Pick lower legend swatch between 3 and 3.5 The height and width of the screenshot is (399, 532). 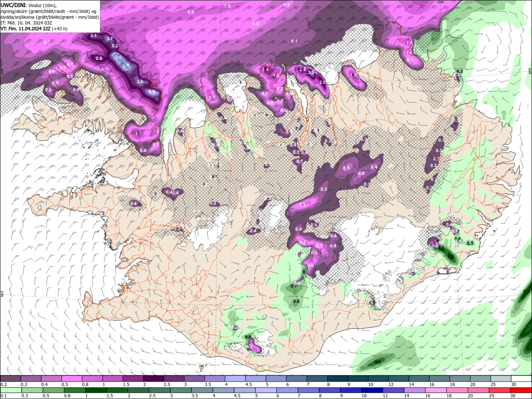point(180,390)
